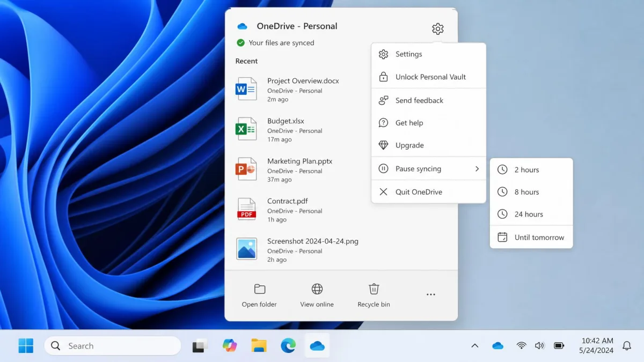644x362 pixels.
Task: Click the OneDrive cloud logo in flyout header
Action: (242, 26)
